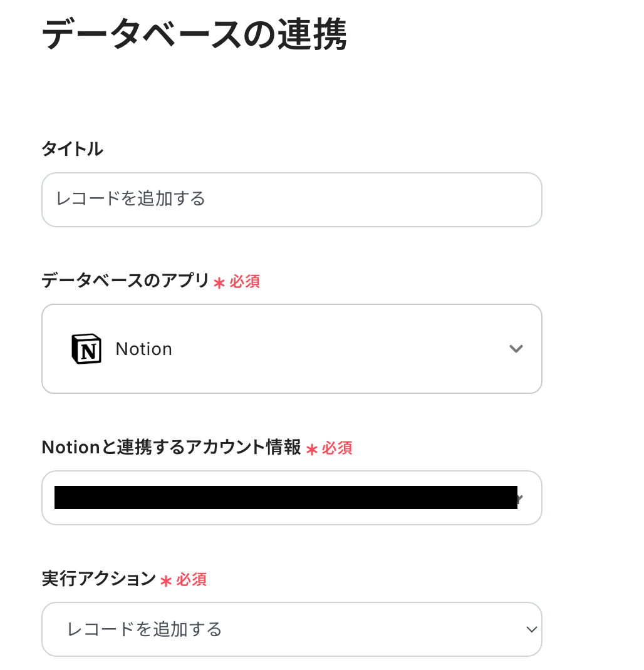This screenshot has width=644, height=670.
Task: Open the 実行アクション dropdown
Action: point(291,629)
